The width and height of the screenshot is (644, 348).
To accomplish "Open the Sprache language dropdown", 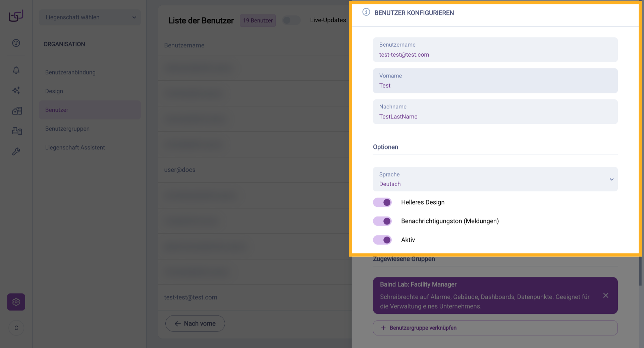I will [x=495, y=179].
